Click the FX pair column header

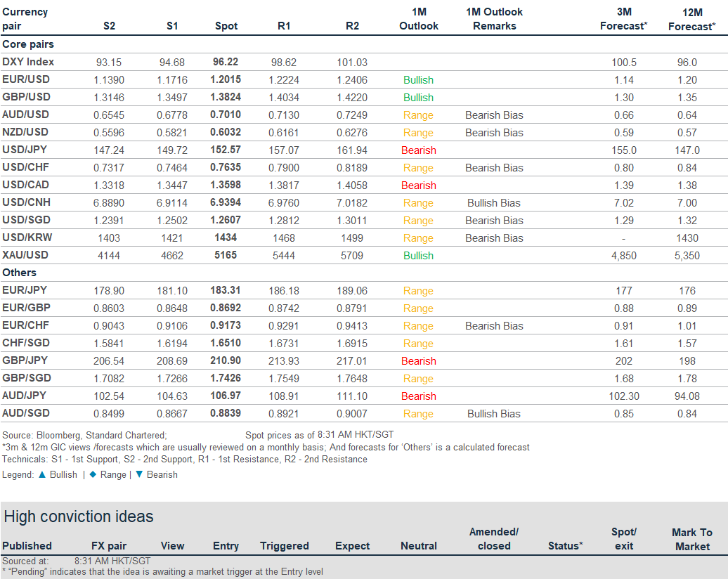[109, 546]
